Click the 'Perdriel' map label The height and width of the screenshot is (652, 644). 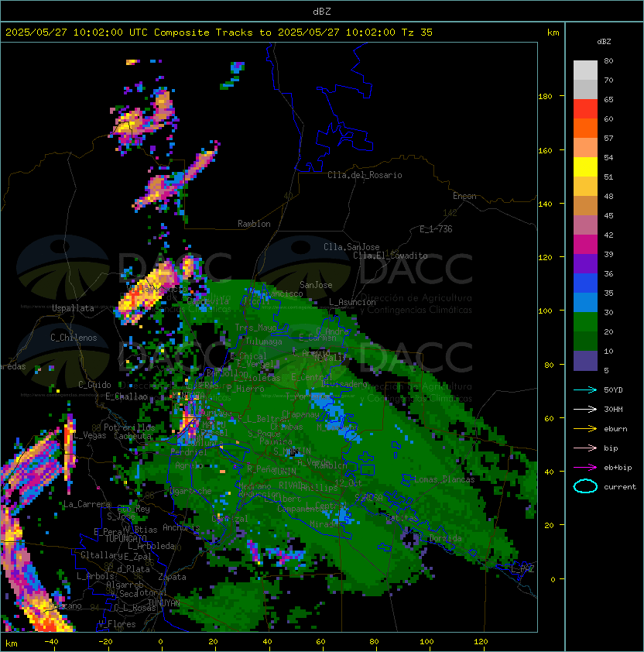pos(189,451)
